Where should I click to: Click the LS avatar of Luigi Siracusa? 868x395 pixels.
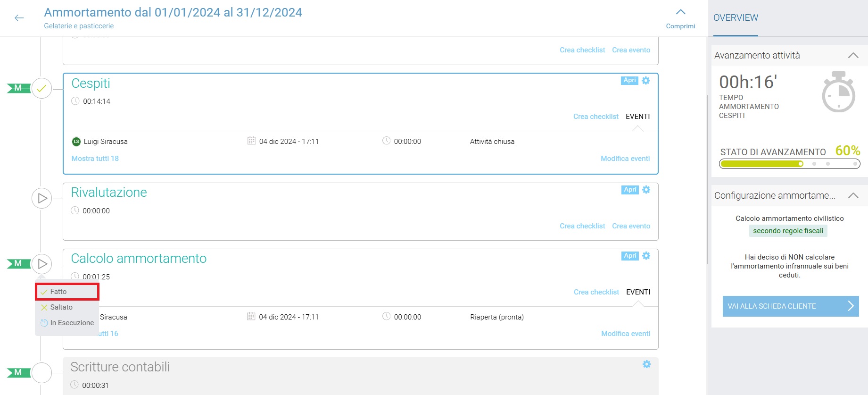tap(76, 142)
